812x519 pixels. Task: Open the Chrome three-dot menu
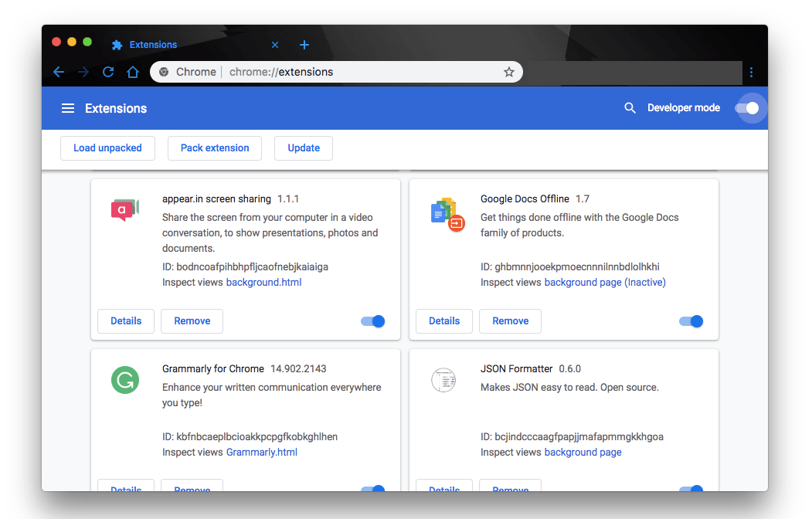tap(752, 72)
